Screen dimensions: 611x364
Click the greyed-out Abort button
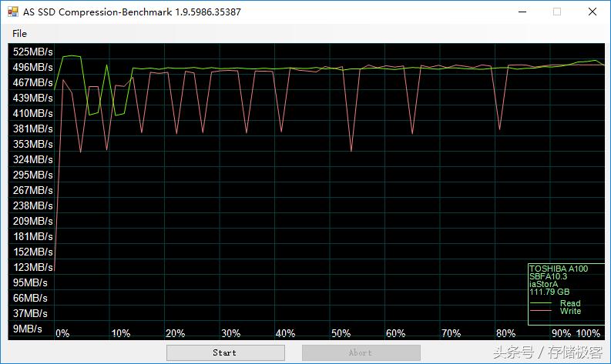coord(361,352)
